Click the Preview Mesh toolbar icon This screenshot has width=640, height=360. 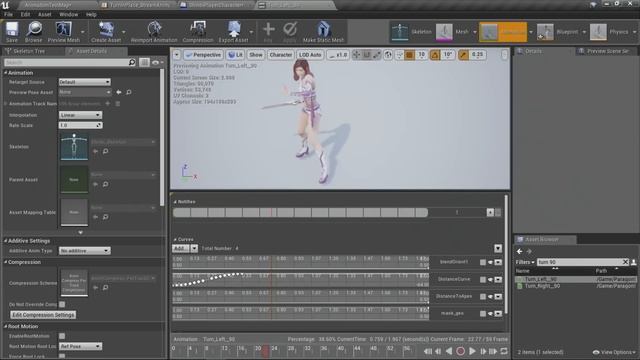(64, 32)
